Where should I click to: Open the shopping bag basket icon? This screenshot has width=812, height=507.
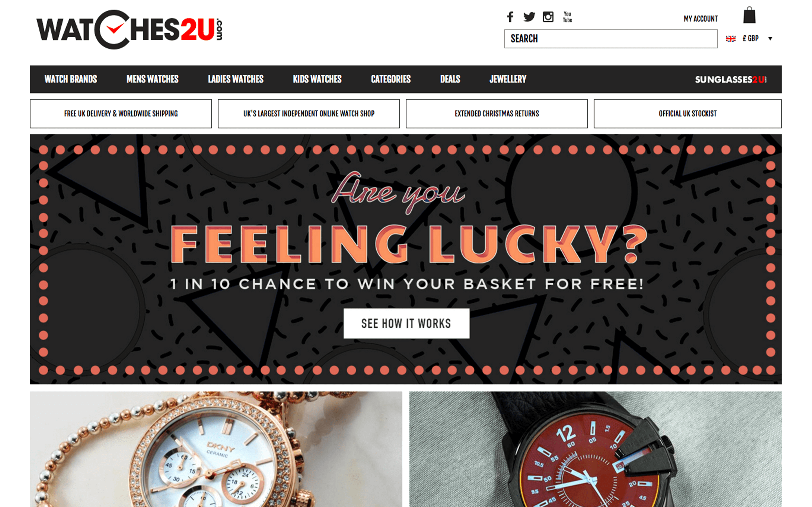[x=749, y=15]
